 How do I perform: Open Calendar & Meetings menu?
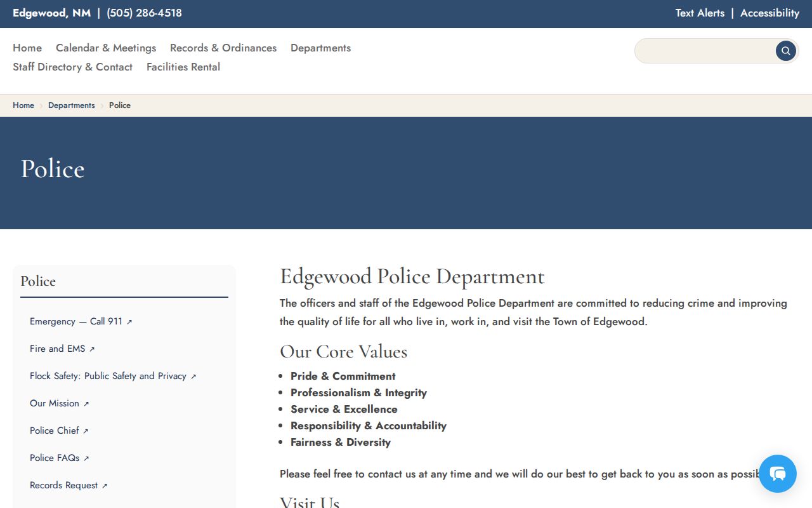click(x=106, y=48)
